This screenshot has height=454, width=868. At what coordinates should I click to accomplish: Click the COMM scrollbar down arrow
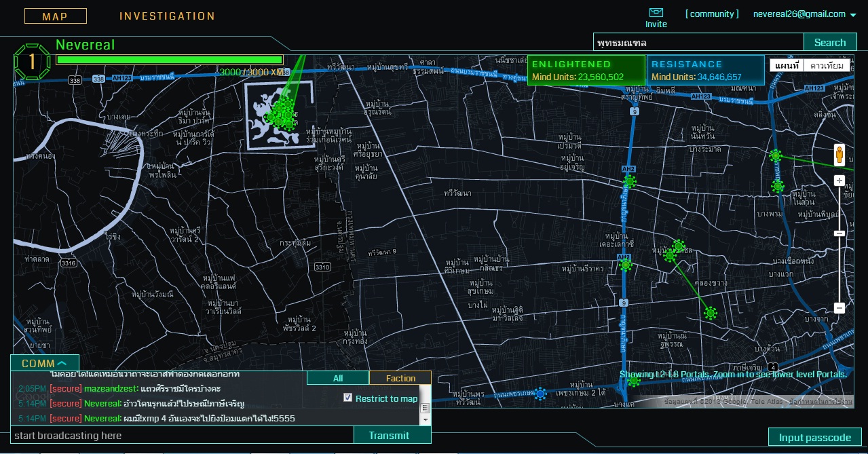[x=426, y=421]
